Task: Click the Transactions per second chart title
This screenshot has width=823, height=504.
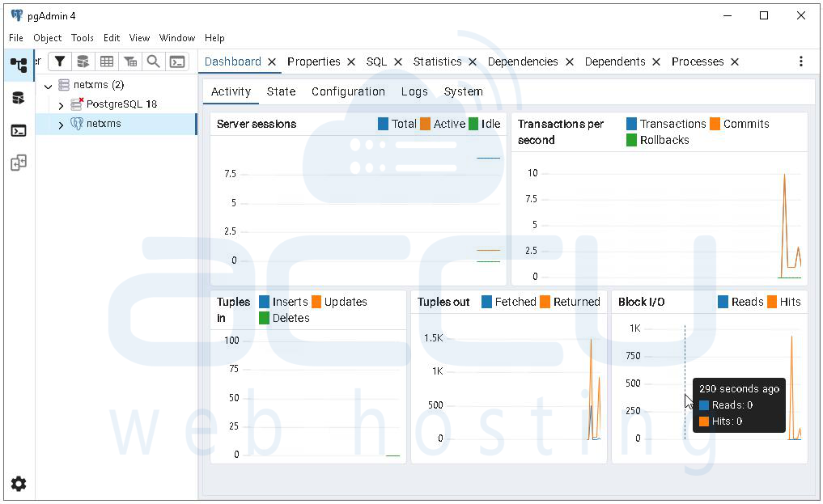Action: [561, 132]
